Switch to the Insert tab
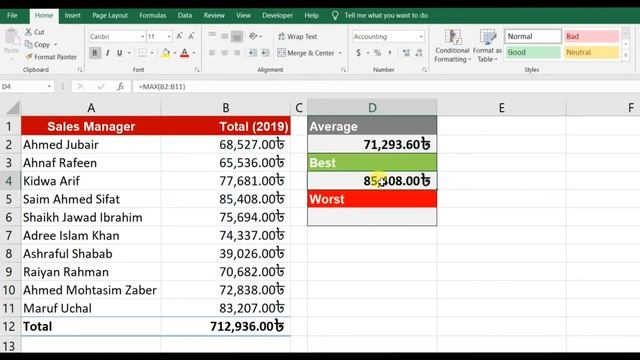640x360 pixels. tap(72, 16)
